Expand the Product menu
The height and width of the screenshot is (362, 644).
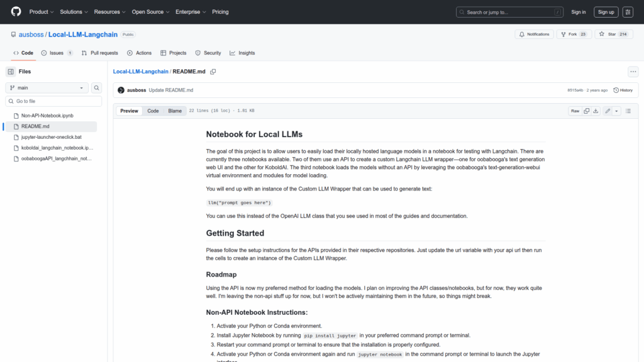[x=42, y=12]
